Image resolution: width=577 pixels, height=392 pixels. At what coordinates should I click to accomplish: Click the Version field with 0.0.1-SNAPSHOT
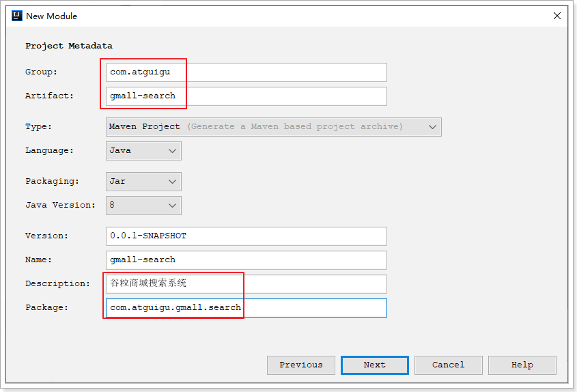(246, 236)
